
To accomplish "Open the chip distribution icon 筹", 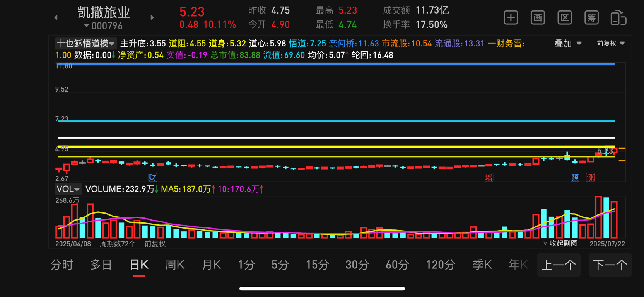I will (x=591, y=18).
